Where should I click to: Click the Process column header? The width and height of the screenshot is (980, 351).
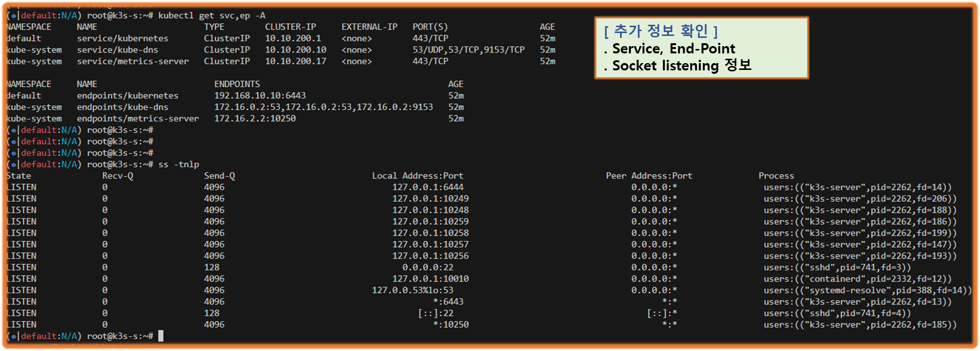[776, 176]
